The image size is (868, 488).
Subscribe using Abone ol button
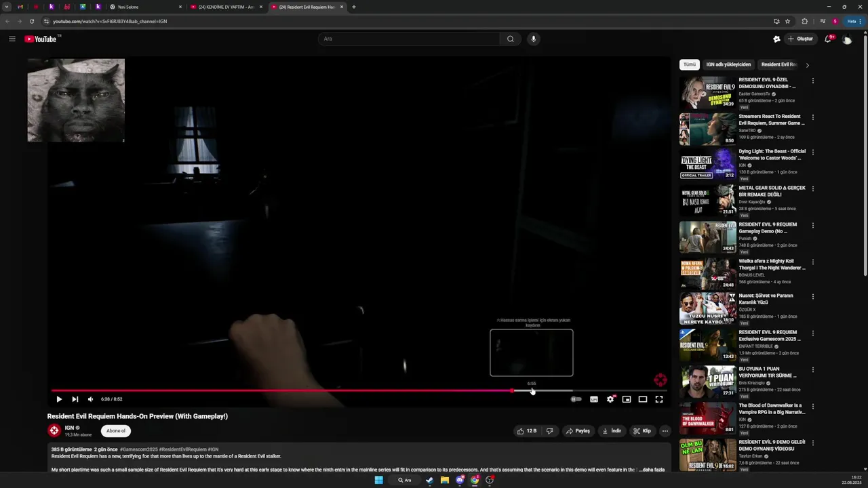tap(116, 431)
